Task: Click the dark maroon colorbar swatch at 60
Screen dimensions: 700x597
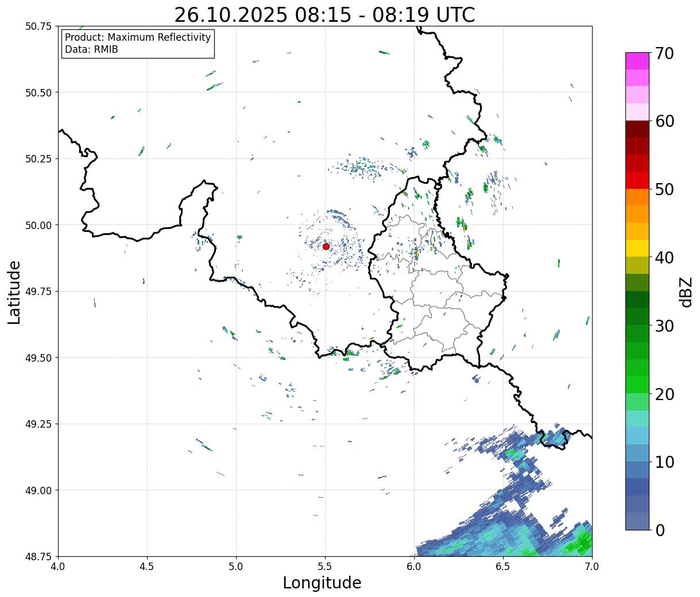Action: 637,129
